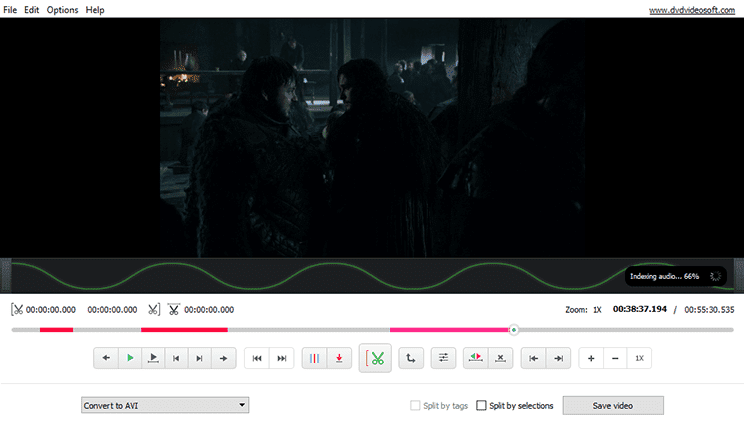744x426 pixels.
Task: Open the Edit menu
Action: [x=32, y=9]
